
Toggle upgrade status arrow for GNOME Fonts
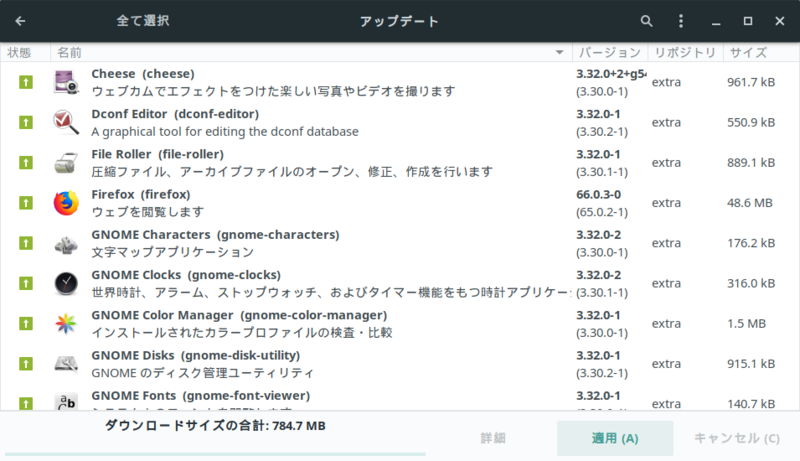tap(26, 404)
